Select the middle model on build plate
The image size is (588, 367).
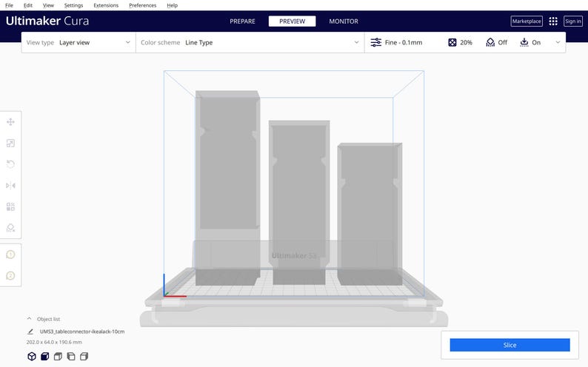click(299, 202)
